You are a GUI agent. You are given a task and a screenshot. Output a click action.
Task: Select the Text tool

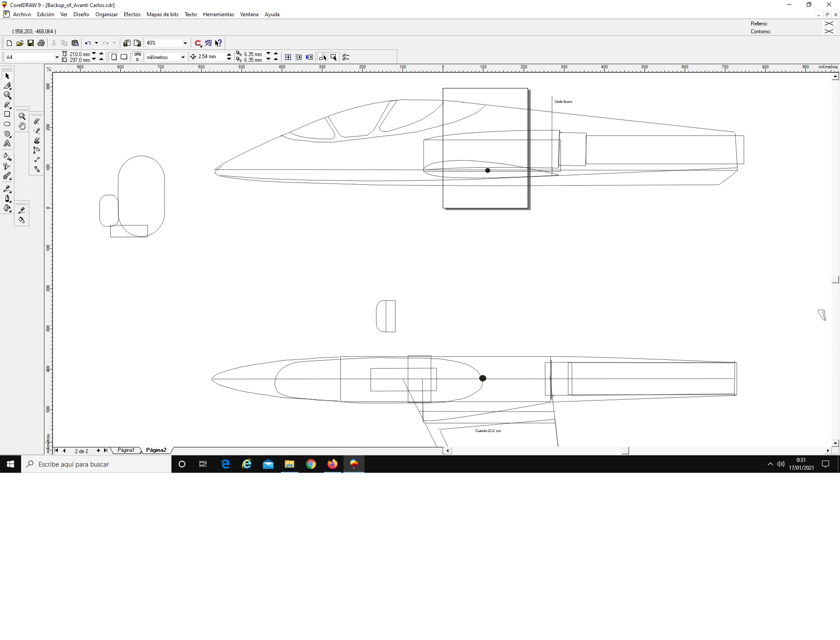(7, 143)
